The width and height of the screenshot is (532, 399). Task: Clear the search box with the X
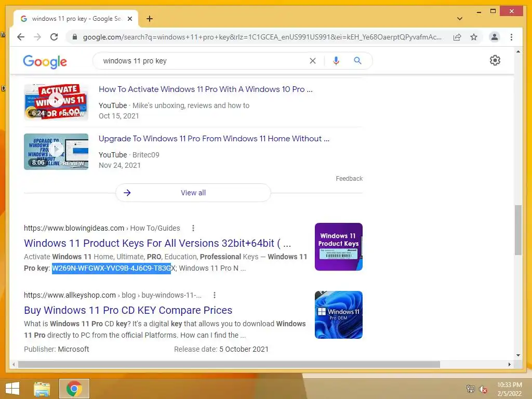[x=312, y=61]
